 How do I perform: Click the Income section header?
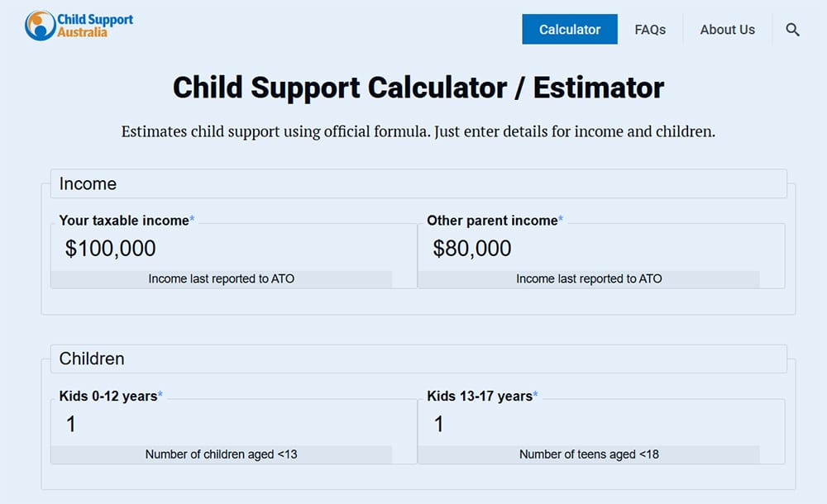point(88,183)
